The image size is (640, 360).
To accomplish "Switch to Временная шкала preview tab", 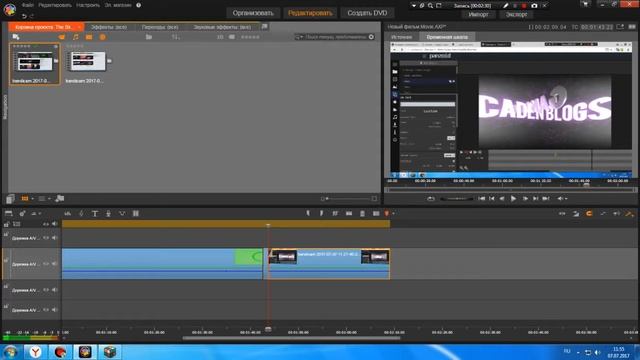I will 447,37.
